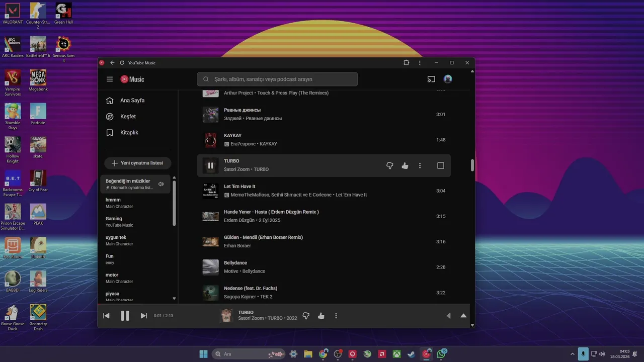The height and width of the screenshot is (362, 644).
Task: Open the title bar three-dot menu
Action: pos(420,63)
